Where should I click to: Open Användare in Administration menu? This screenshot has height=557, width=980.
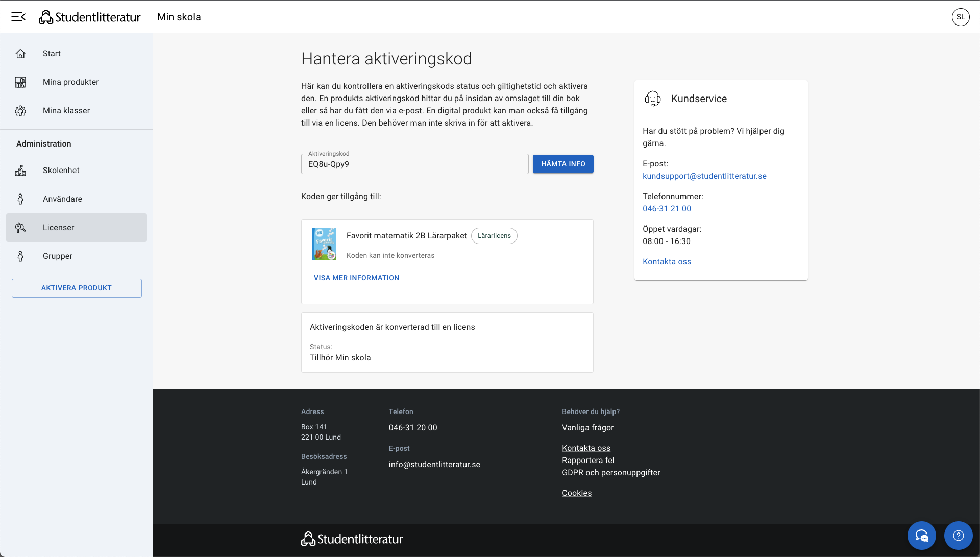[62, 199]
